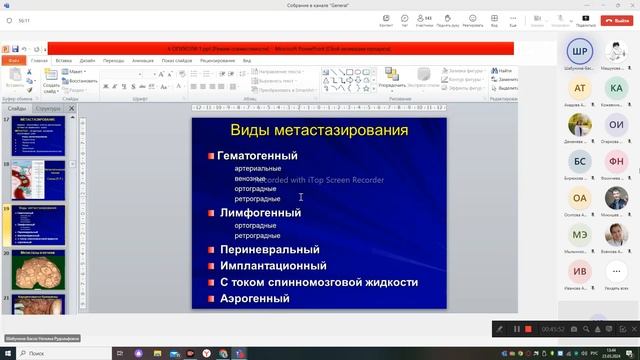Click the Format Painter brush icon
This screenshot has width=640, height=360.
[x=29, y=89]
